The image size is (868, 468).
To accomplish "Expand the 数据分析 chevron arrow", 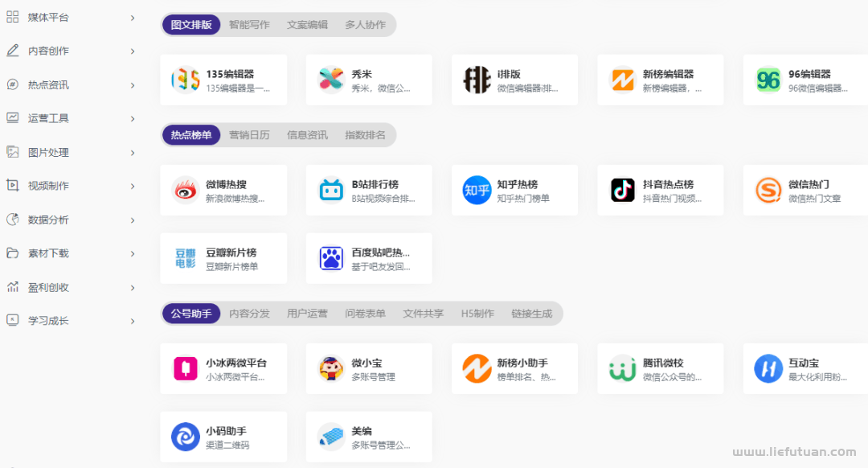I will click(133, 220).
